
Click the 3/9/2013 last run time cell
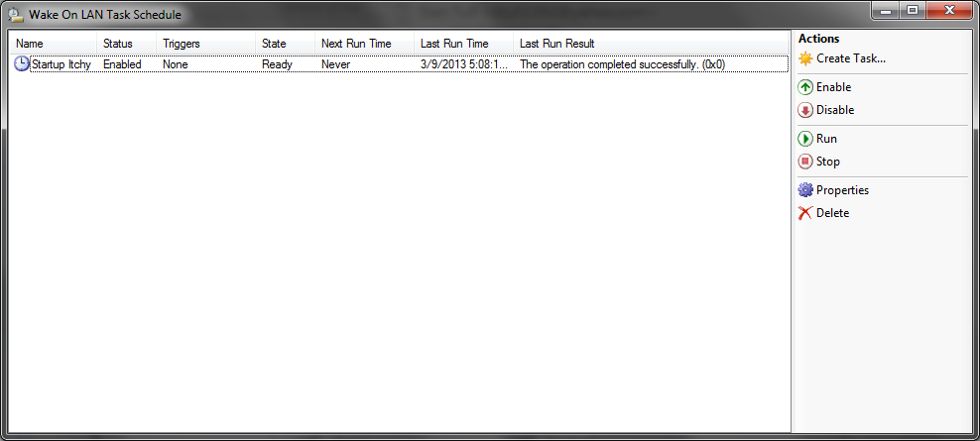point(464,64)
